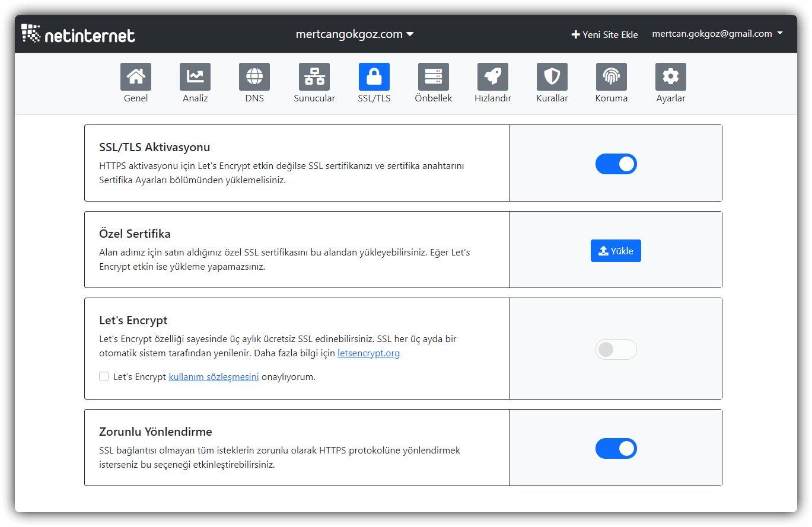Open the Önbellek server icon

point(434,76)
